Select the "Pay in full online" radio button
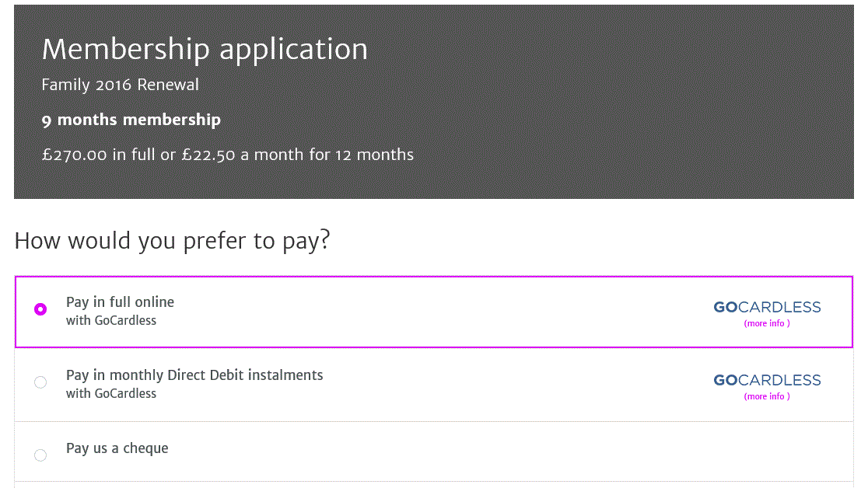 [40, 309]
